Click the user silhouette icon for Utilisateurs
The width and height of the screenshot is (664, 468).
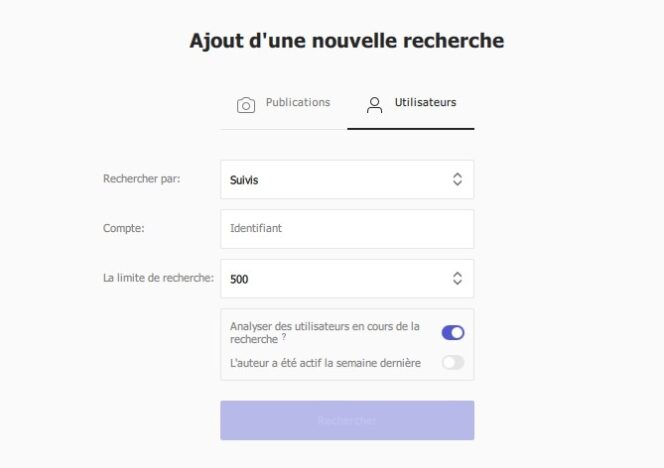375,105
